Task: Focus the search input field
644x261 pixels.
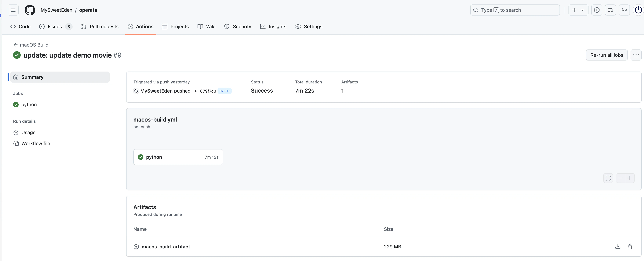Action: click(x=515, y=10)
